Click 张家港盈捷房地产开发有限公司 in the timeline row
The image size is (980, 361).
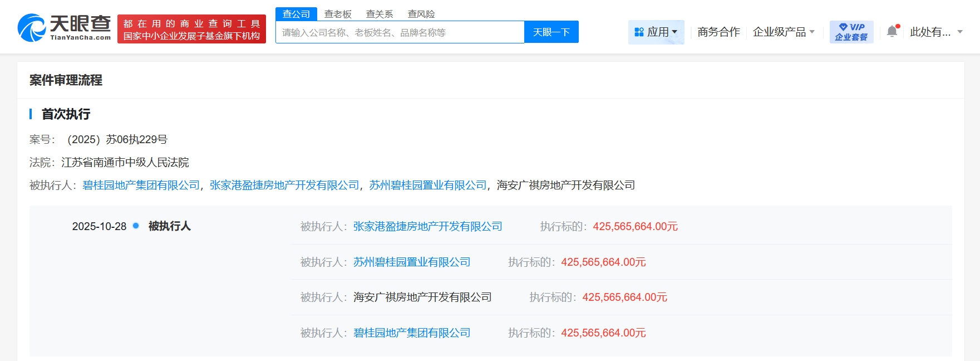pyautogui.click(x=427, y=226)
